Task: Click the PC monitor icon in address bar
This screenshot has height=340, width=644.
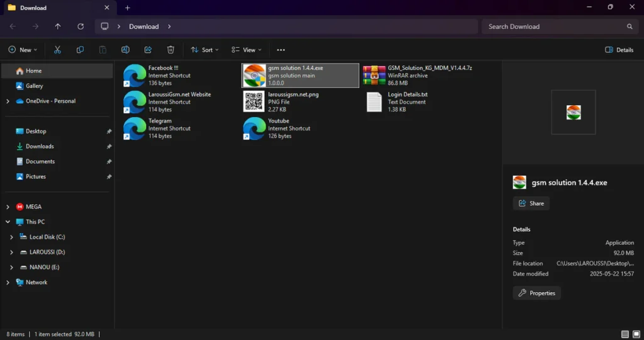Action: click(x=105, y=26)
